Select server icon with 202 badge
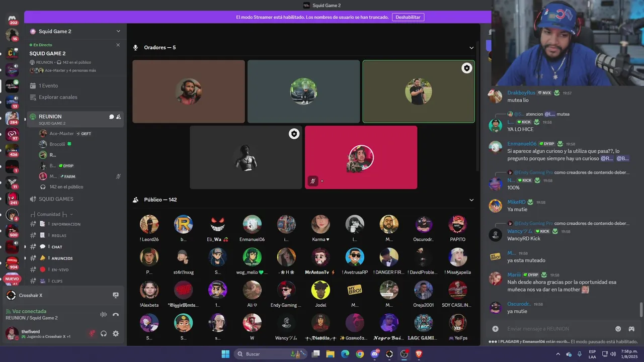Screen dimensions: 644x362 [13, 20]
